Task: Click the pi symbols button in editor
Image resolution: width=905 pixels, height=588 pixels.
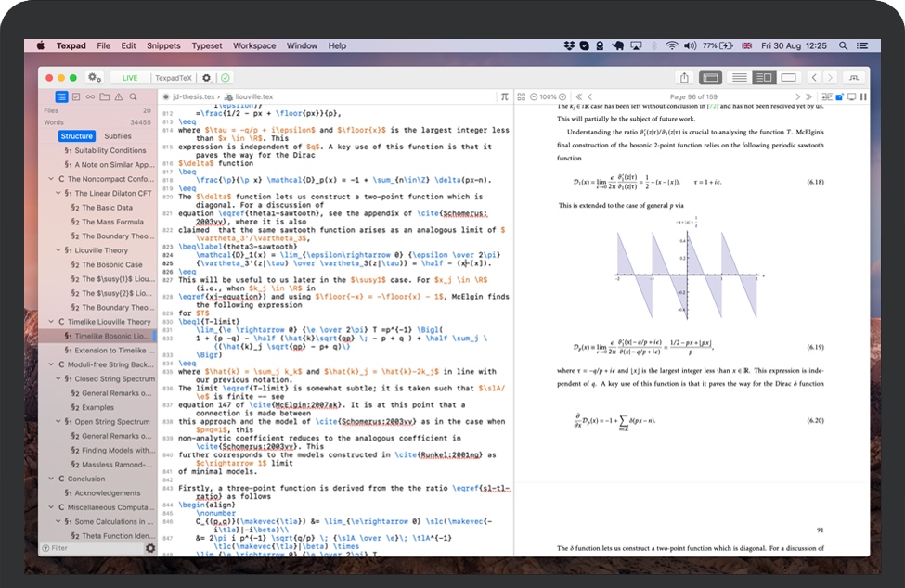Action: pyautogui.click(x=504, y=96)
